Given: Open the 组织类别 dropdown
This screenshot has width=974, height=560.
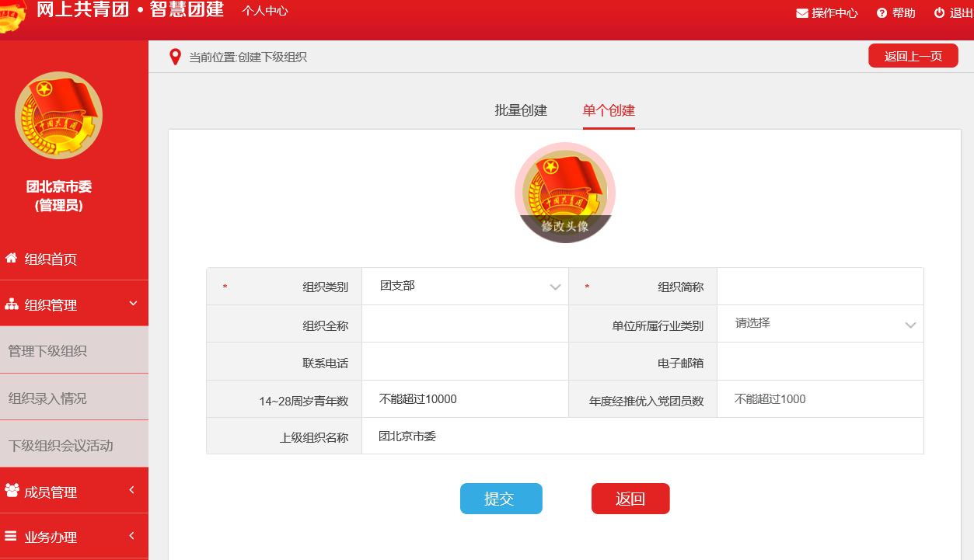Looking at the screenshot, I should click(x=465, y=287).
